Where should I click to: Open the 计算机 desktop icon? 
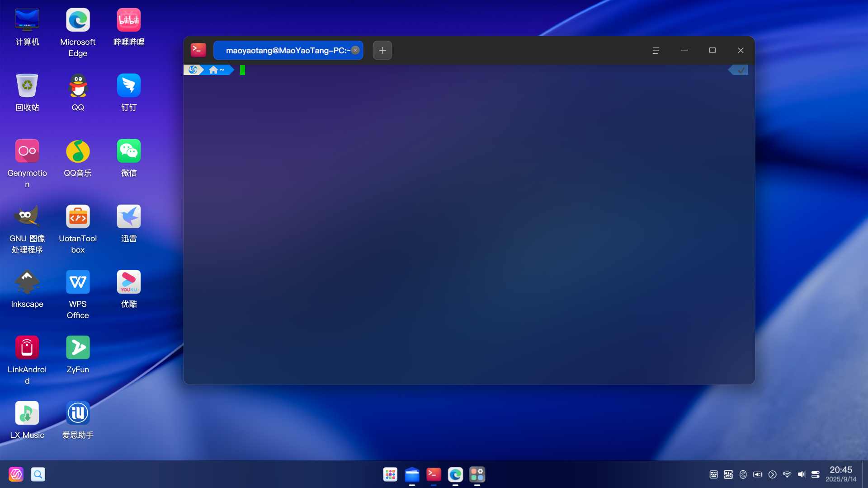(27, 27)
